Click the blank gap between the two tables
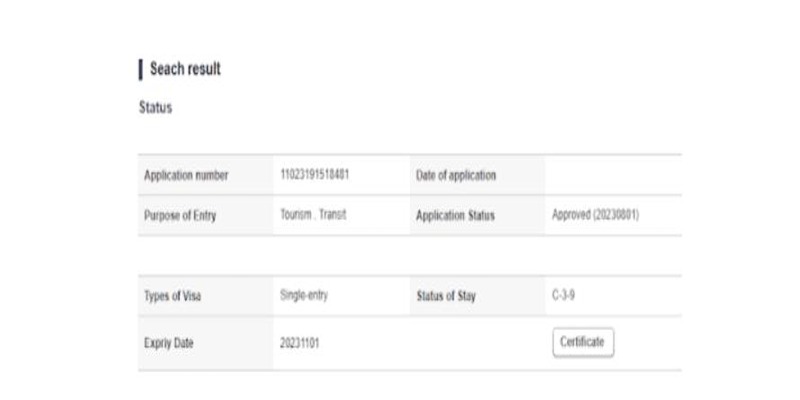This screenshot has height=400, width=800. click(x=410, y=256)
